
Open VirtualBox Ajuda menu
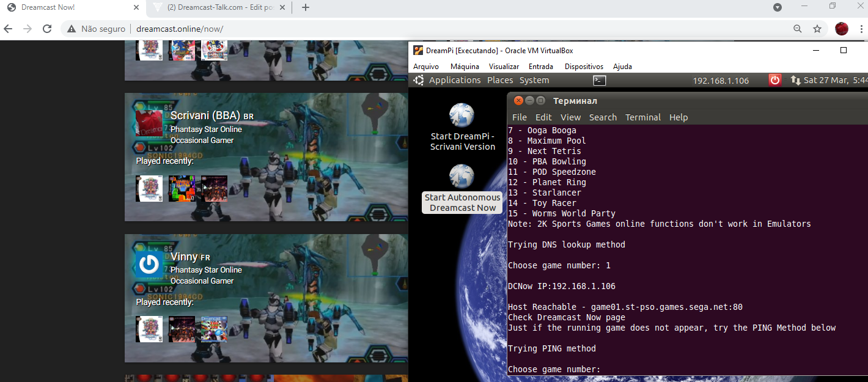(x=622, y=67)
